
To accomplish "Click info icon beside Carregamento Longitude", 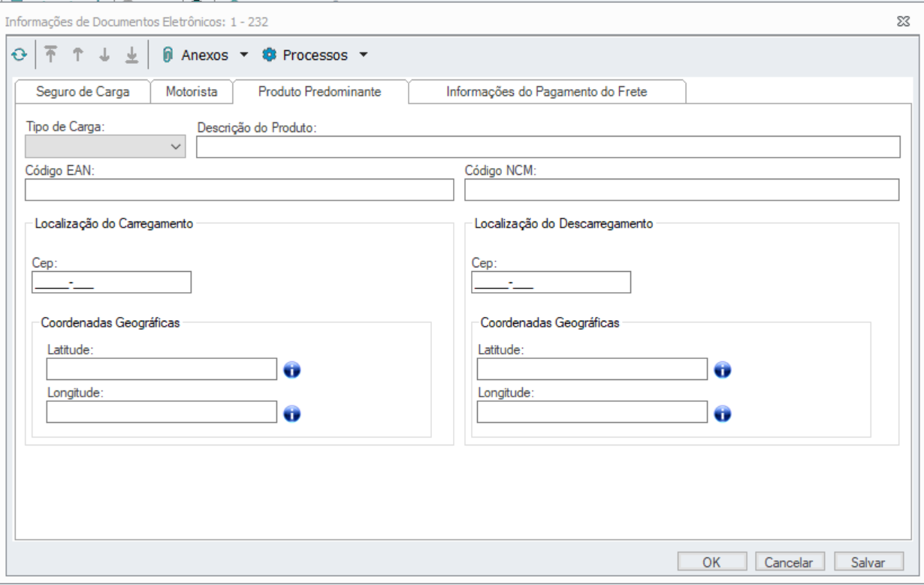I will (291, 414).
